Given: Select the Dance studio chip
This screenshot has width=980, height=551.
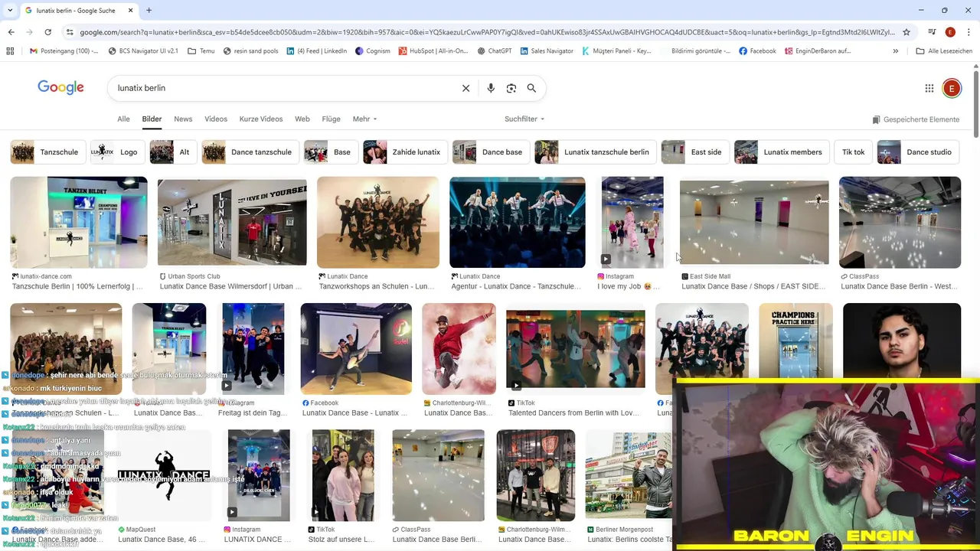Looking at the screenshot, I should coord(918,152).
